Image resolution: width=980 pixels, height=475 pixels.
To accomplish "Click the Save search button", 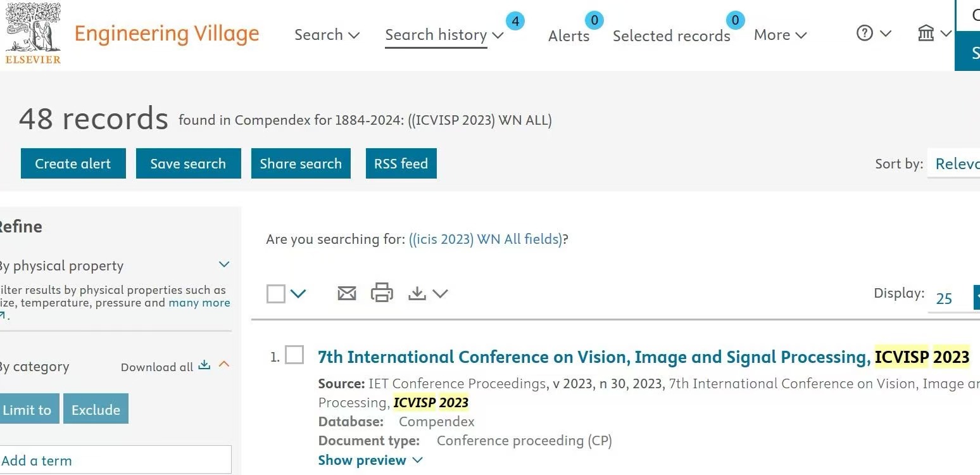I will 188,163.
